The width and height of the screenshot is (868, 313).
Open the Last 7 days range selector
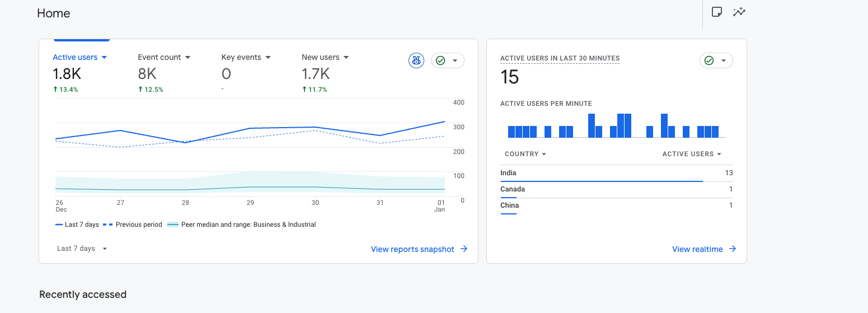point(82,249)
